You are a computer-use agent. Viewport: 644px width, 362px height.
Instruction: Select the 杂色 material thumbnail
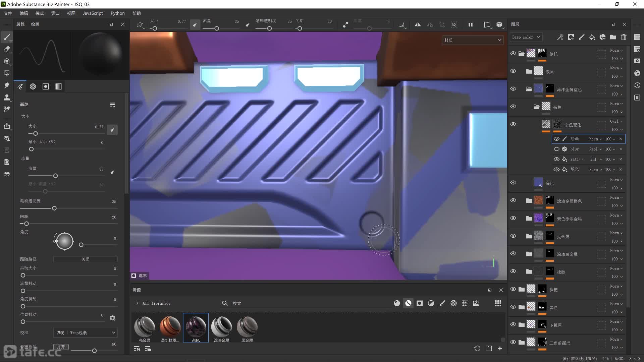(x=196, y=328)
